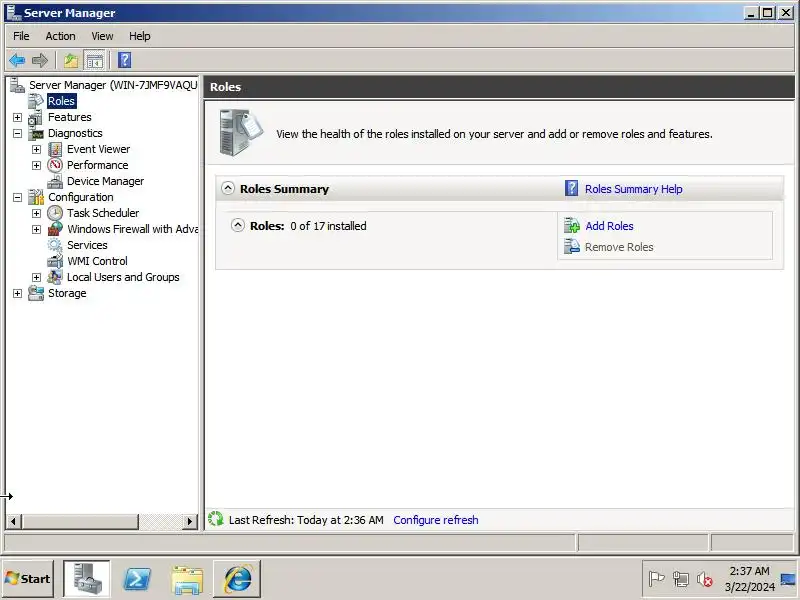
Task: Click the Forward arrow toolbar icon
Action: (x=40, y=60)
